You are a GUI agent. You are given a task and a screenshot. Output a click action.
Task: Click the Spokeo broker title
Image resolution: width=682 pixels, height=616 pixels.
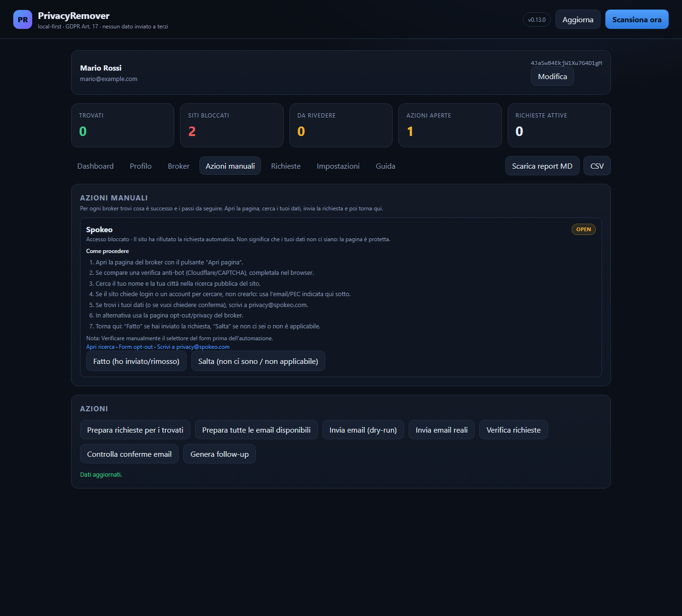coord(99,230)
